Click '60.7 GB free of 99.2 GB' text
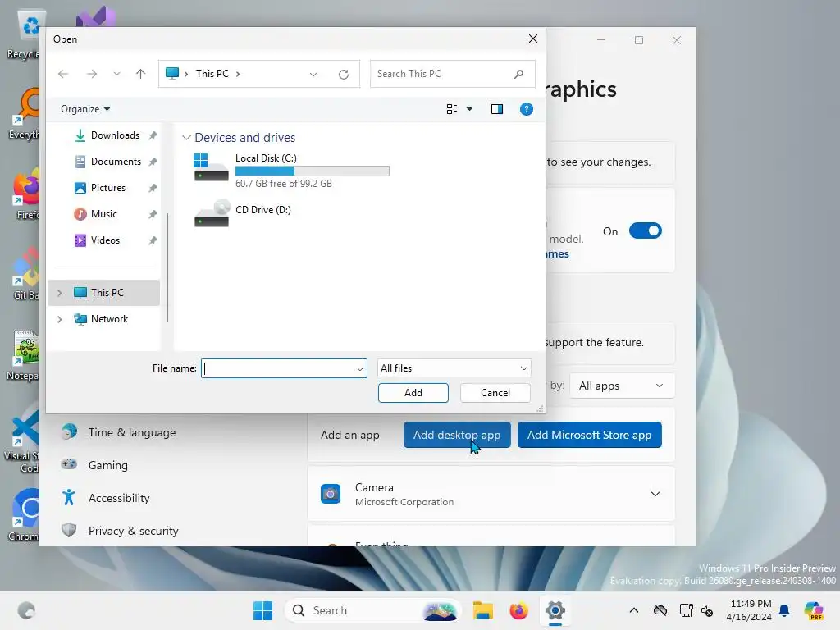 click(283, 184)
